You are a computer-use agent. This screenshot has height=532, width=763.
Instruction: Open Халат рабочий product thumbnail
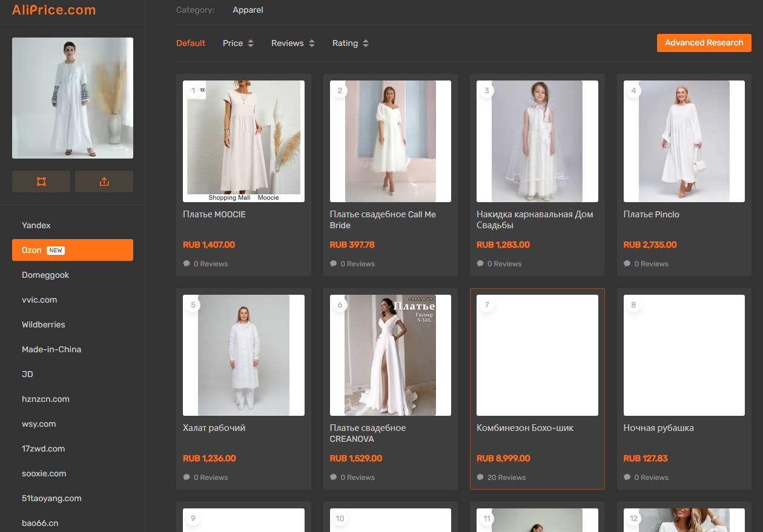click(x=243, y=355)
